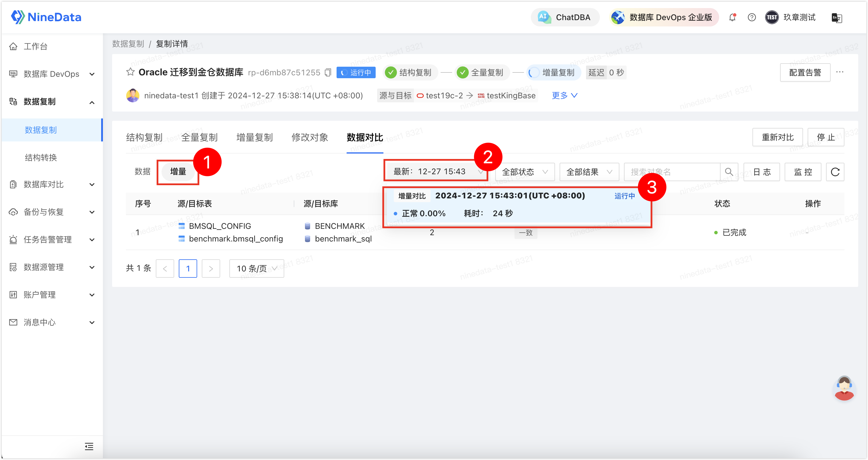Open 全部结果 filter dropdown

[589, 172]
